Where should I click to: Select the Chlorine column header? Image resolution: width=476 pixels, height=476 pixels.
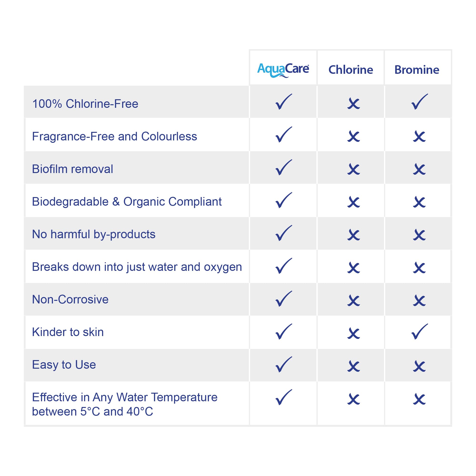(351, 70)
